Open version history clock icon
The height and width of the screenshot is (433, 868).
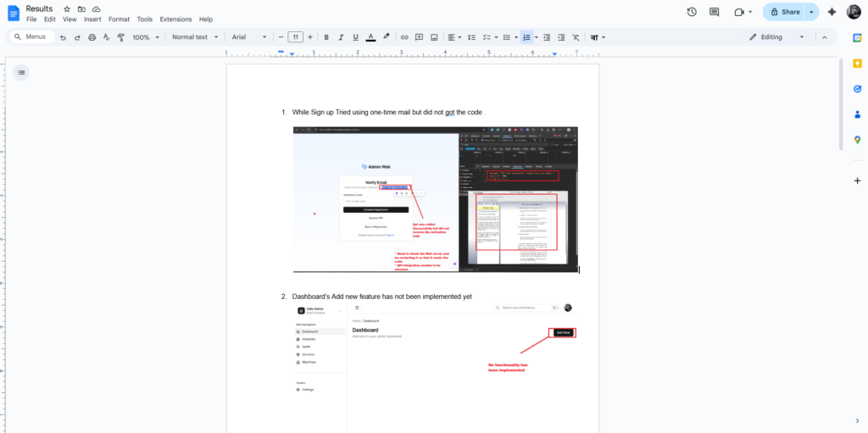tap(692, 12)
